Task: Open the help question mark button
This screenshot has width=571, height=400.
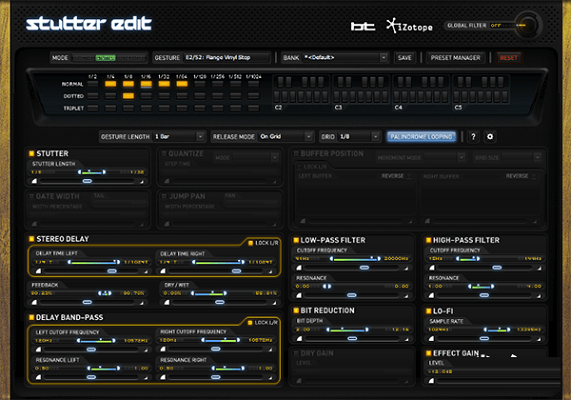Action: 473,137
